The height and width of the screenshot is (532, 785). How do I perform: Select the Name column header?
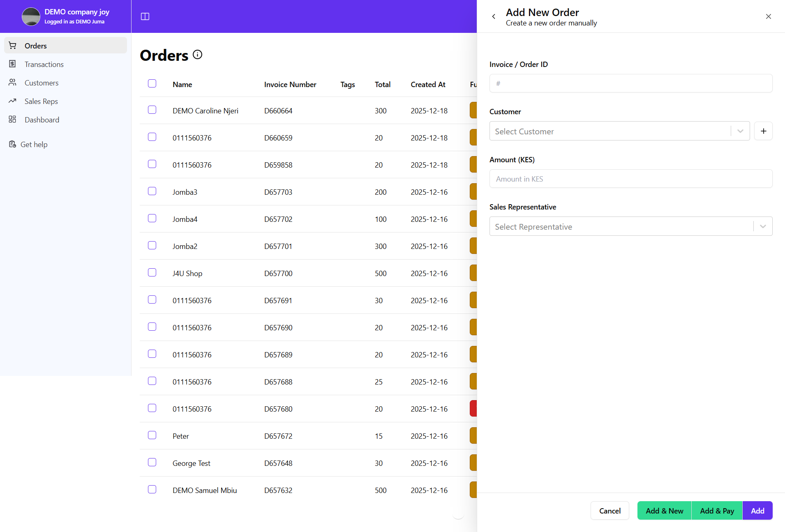pos(182,84)
